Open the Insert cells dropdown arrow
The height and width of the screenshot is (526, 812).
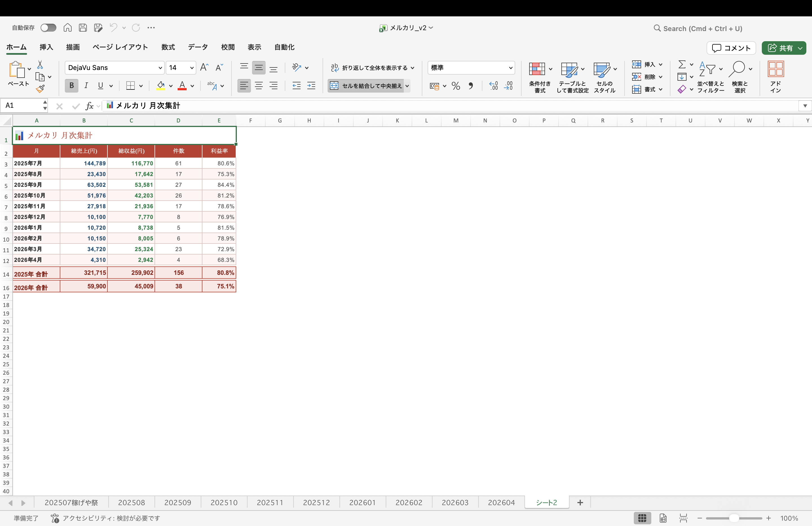coord(661,65)
